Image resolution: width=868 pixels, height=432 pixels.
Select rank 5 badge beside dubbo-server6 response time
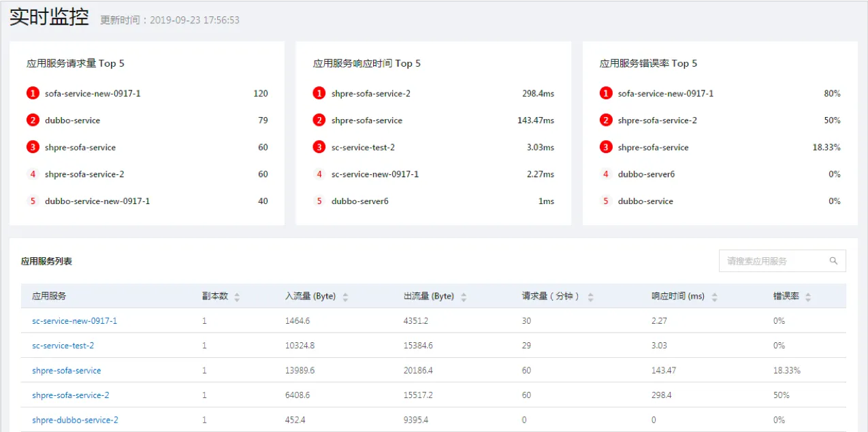pyautogui.click(x=319, y=201)
